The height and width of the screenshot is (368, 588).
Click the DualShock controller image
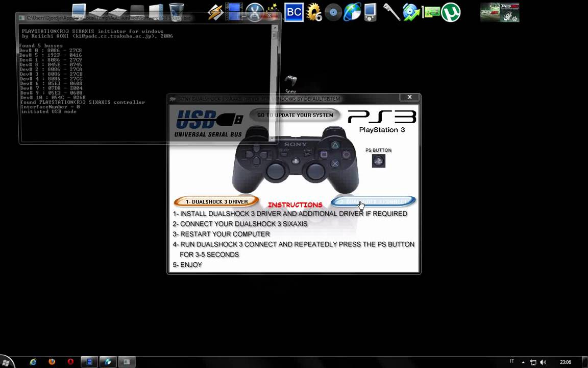(x=295, y=159)
